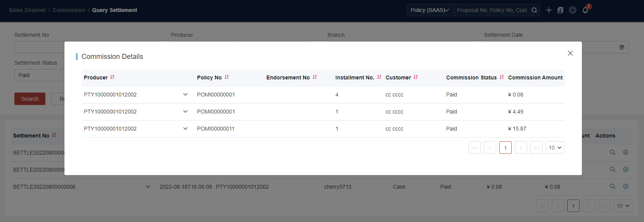Close the Commission Details dialog
This screenshot has height=222, width=644.
point(570,53)
